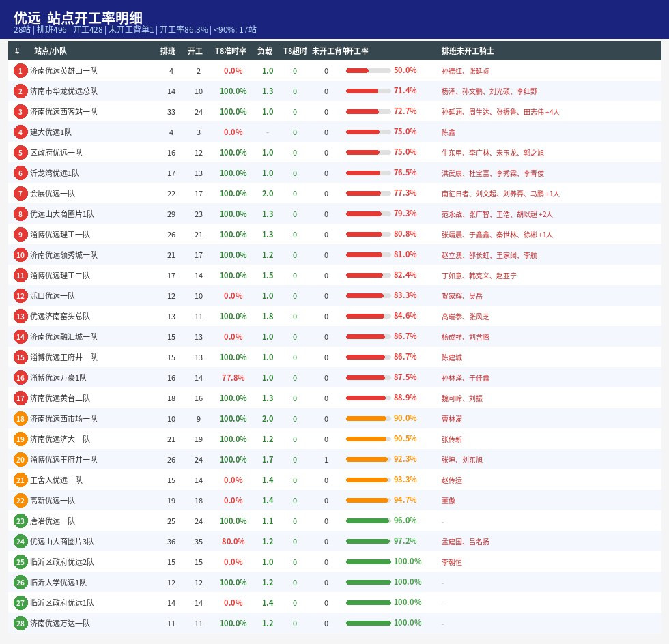This screenshot has width=669, height=644.
Task: Click the 50.0% progress bar for 济南优远英雄山一队
Action: point(368,71)
